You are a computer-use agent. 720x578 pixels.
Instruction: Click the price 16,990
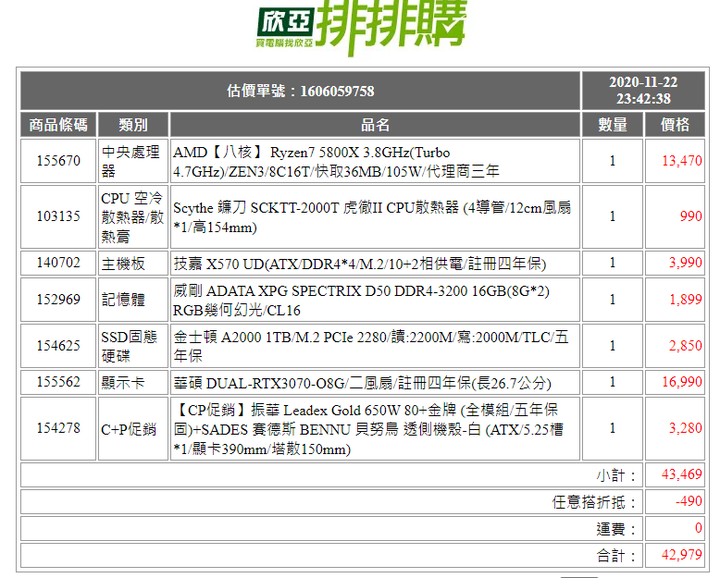682,382
